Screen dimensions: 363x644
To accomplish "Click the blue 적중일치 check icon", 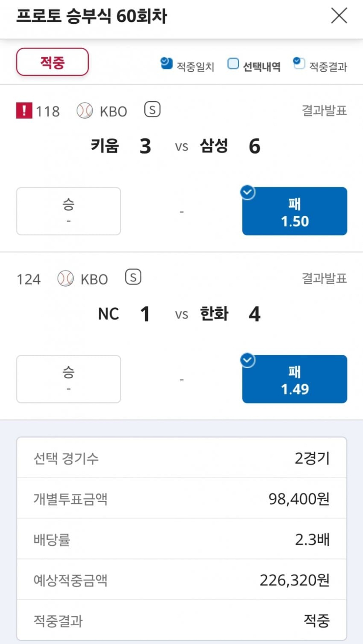I will coord(164,62).
